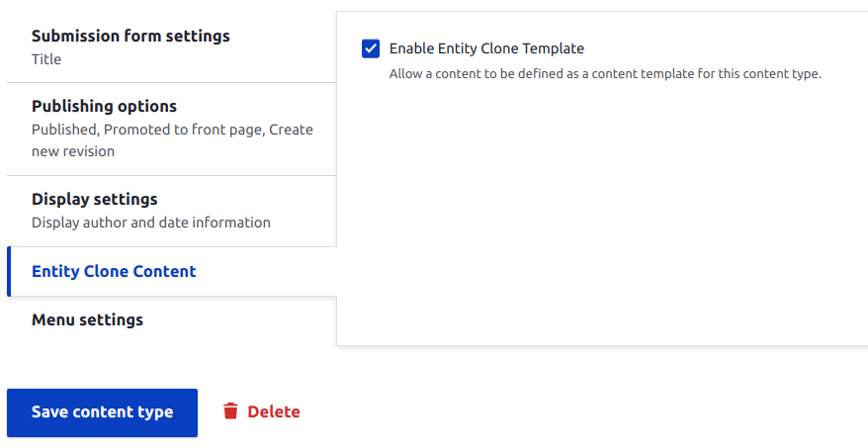Click the 'Title' summary under Submission form settings
Screen dimensions: 868x448
(x=46, y=59)
